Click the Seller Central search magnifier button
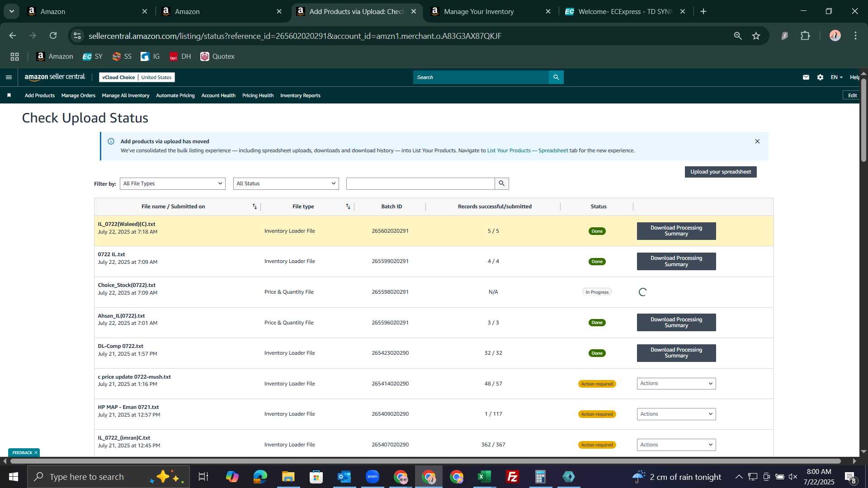The width and height of the screenshot is (868, 488). 556,77
